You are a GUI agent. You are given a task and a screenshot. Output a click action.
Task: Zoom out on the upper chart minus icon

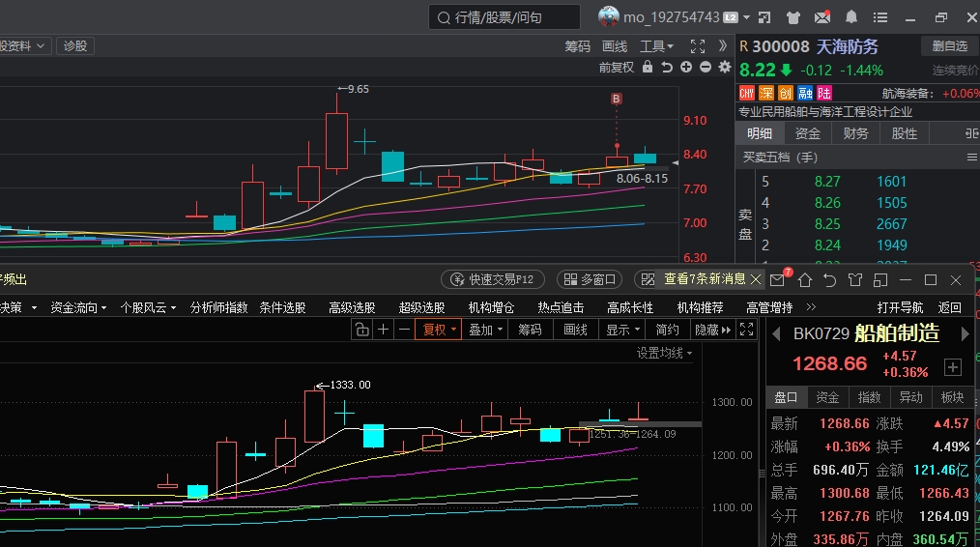[x=706, y=67]
